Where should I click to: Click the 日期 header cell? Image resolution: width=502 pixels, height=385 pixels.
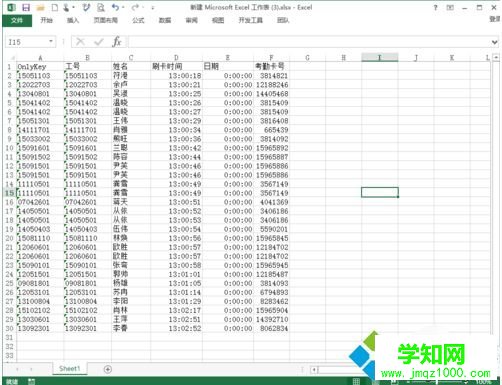(228, 66)
